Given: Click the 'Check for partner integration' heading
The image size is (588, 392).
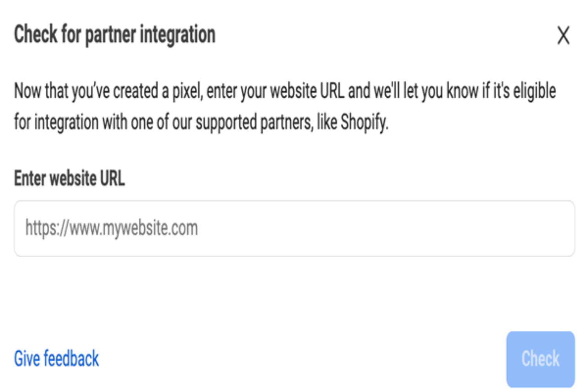Looking at the screenshot, I should tap(115, 34).
